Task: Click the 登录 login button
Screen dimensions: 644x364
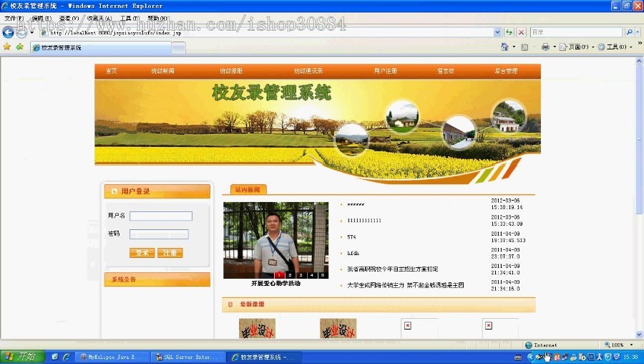Action: point(142,252)
